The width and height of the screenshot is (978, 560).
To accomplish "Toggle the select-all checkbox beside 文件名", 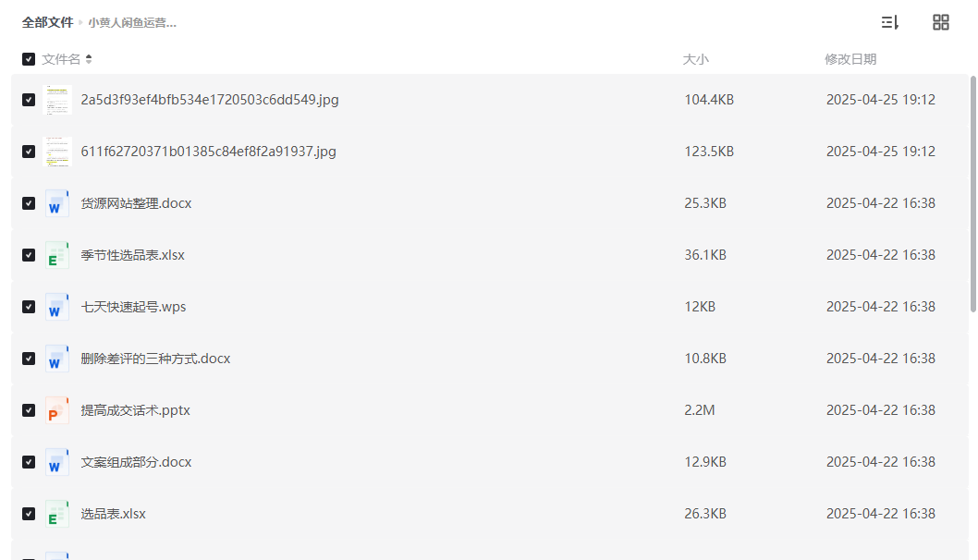I will (x=29, y=59).
